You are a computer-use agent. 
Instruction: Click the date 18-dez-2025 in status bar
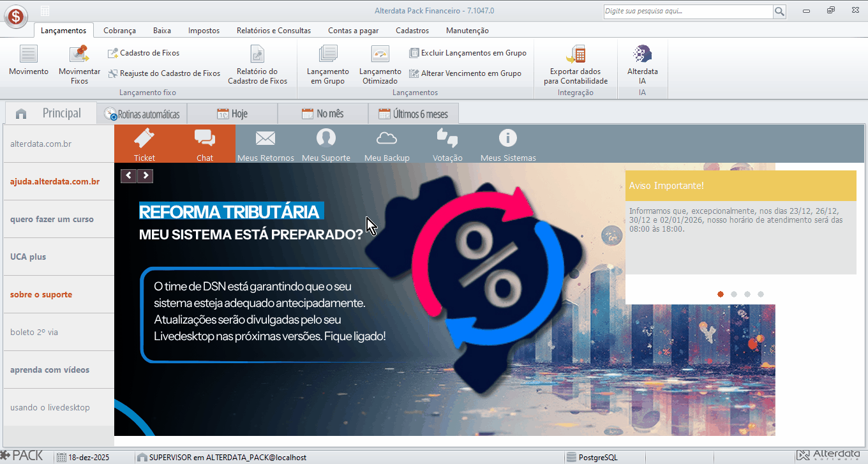pyautogui.click(x=83, y=457)
